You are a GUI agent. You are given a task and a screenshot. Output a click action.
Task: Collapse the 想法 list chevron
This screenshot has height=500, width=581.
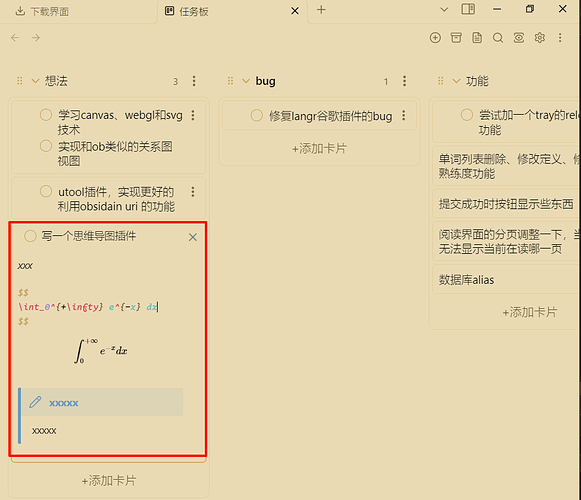pyautogui.click(x=35, y=81)
